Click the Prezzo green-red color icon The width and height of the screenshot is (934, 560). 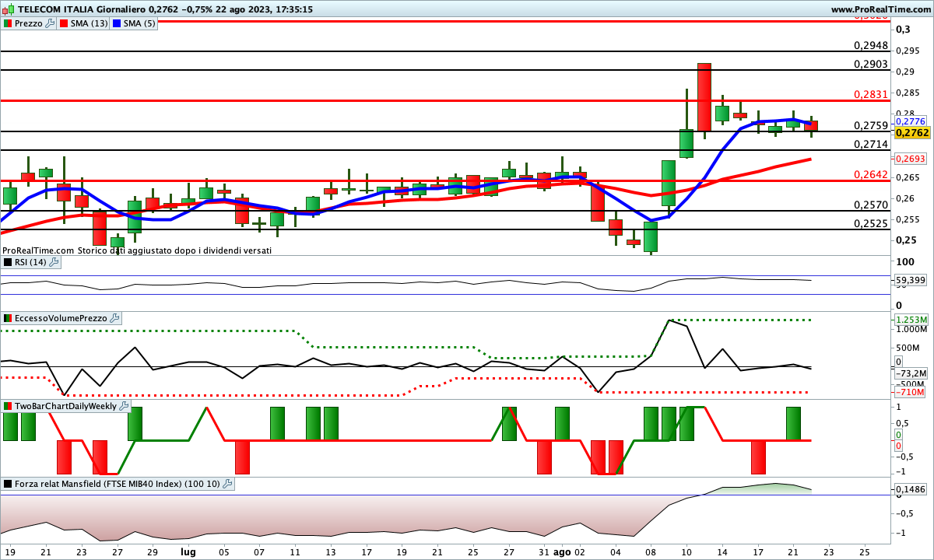point(7,23)
